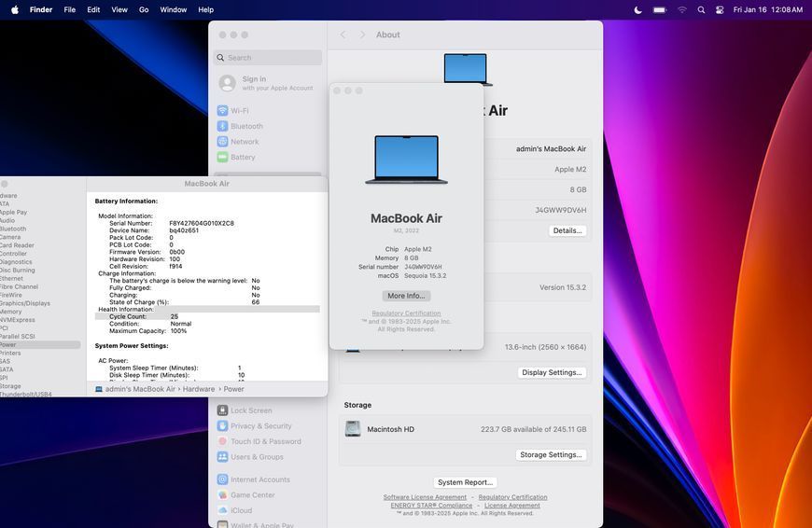Click 223.7 GB available storage text
Image resolution: width=812 pixels, height=528 pixels.
click(x=533, y=429)
